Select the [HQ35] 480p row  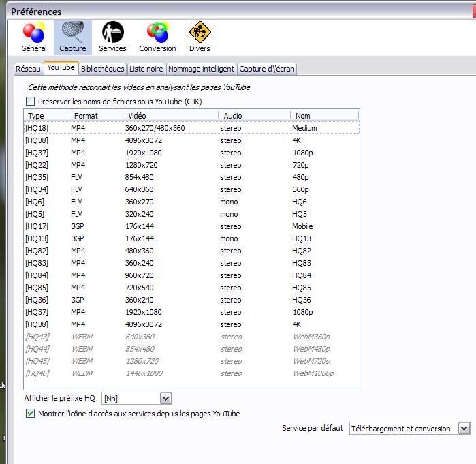[191, 177]
